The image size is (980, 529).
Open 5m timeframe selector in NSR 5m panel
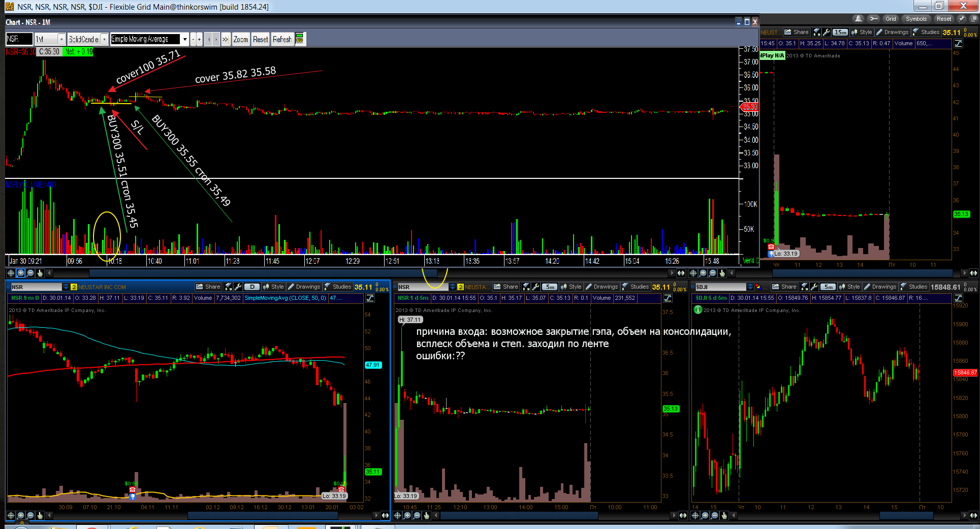(x=550, y=287)
